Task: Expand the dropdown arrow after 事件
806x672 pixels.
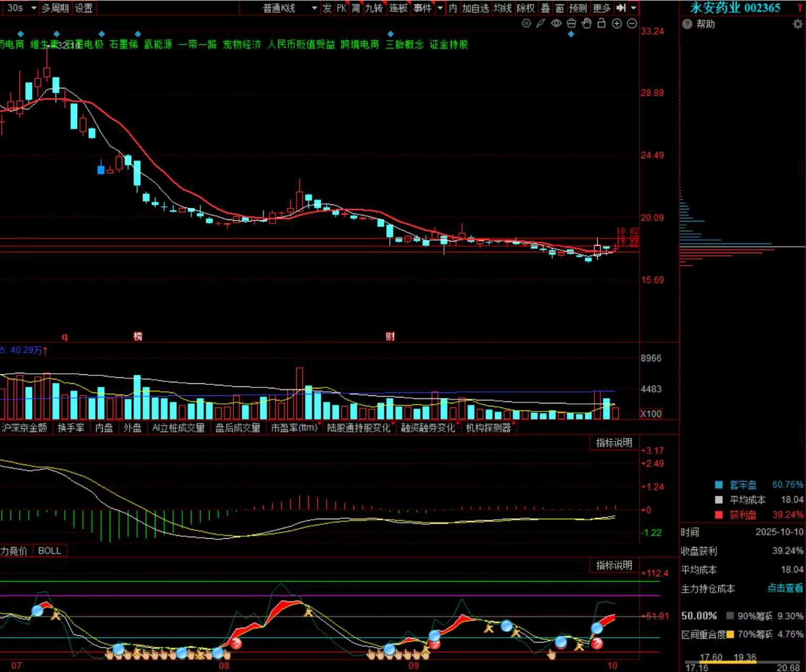Action: 440,8
